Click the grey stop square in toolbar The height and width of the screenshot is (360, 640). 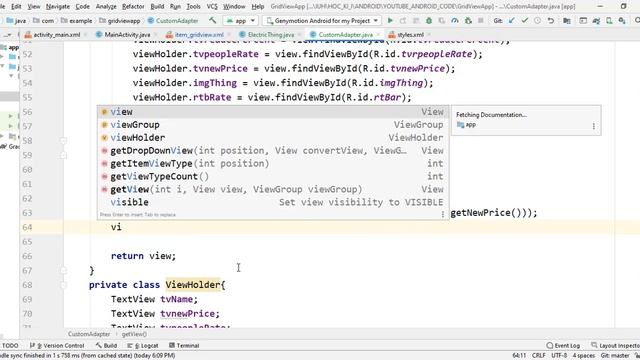[481, 20]
